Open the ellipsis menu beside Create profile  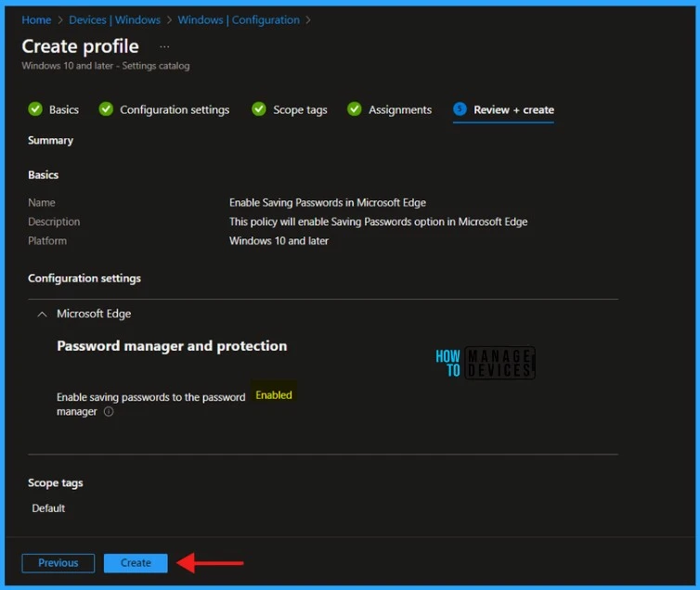164,46
